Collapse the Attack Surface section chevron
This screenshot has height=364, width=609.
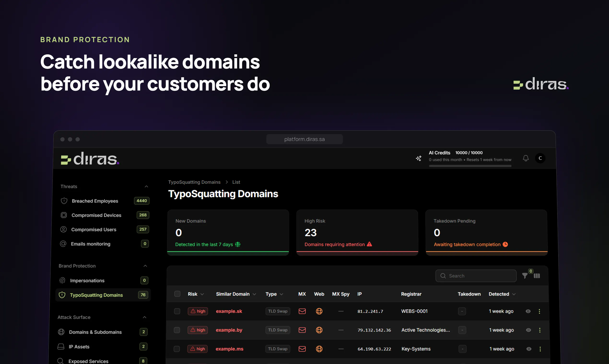pyautogui.click(x=144, y=317)
